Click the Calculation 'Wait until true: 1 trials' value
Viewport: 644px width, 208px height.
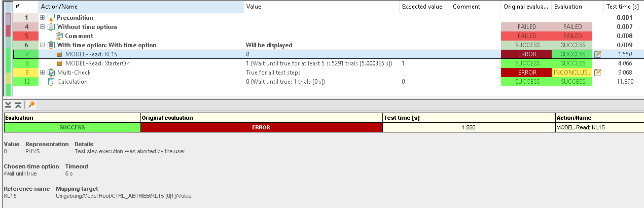pyautogui.click(x=285, y=82)
